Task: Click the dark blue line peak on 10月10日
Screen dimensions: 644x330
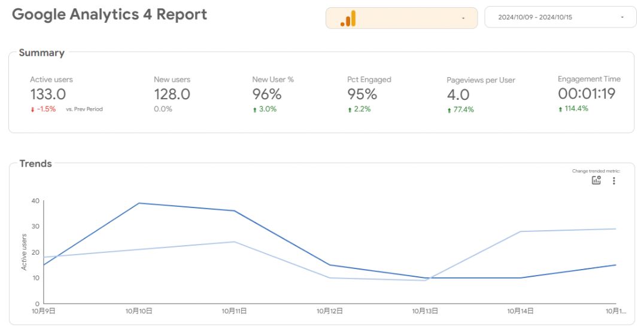Action: tap(139, 203)
